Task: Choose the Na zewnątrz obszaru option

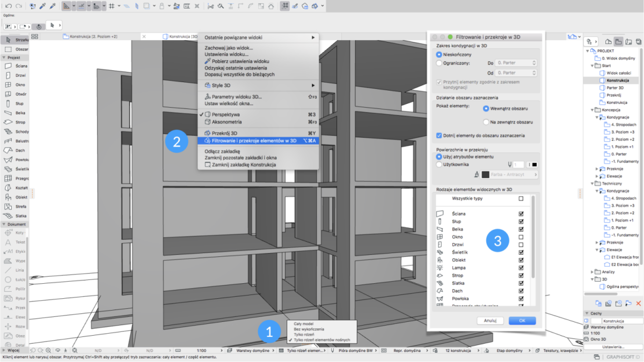Action: (487, 122)
